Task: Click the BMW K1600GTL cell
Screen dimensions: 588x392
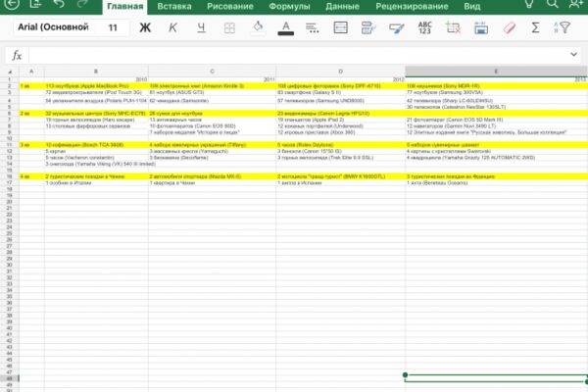Action: 340,176
